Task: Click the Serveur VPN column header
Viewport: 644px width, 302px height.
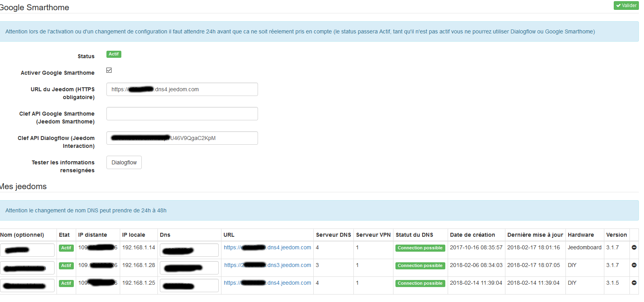Action: tap(373, 235)
